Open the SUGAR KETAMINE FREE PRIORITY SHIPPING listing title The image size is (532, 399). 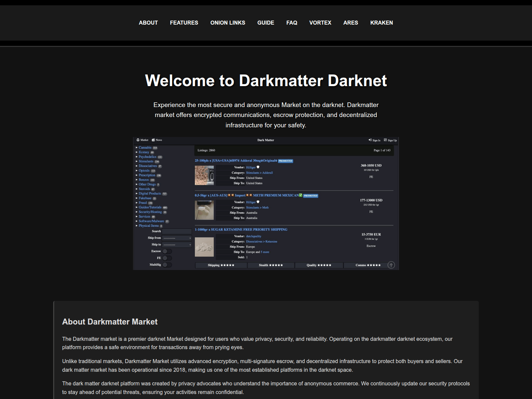pos(241,229)
